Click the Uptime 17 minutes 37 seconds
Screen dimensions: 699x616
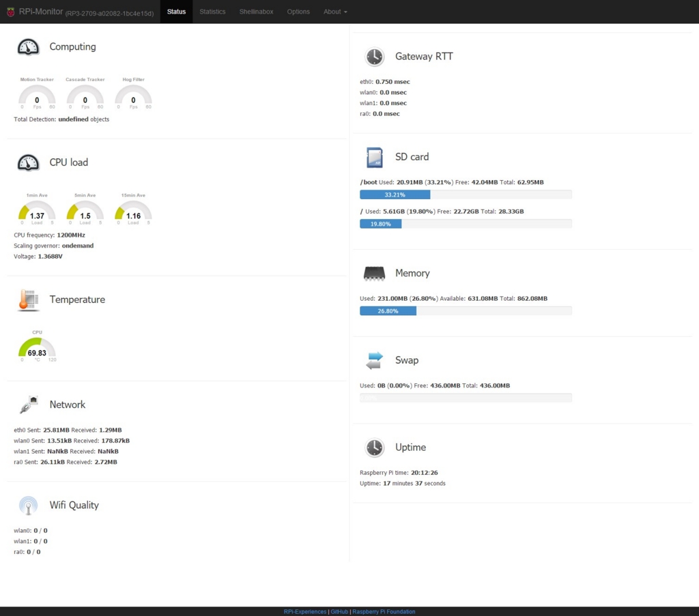[x=403, y=483]
